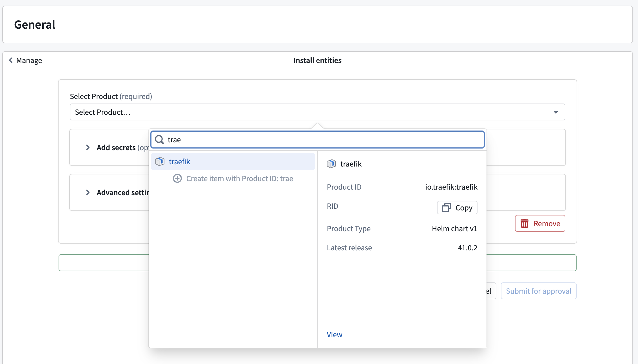This screenshot has width=638, height=364.
Task: Click the empty green-outlined bar below the form
Action: (x=317, y=263)
